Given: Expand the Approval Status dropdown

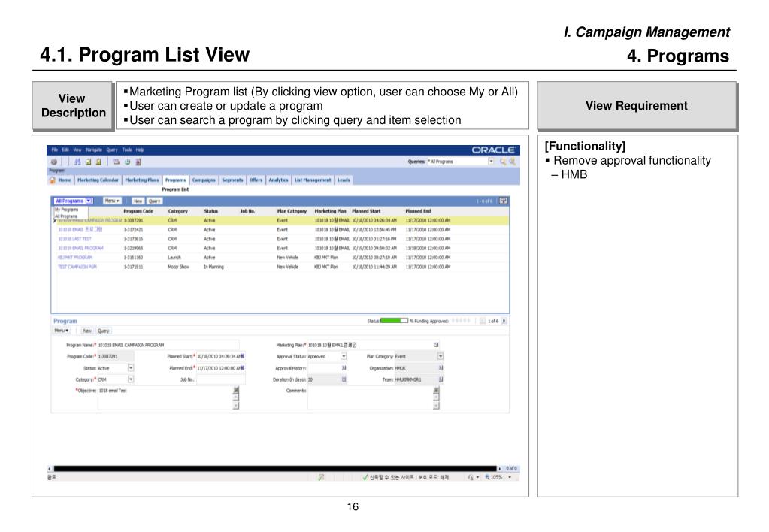Looking at the screenshot, I should 344,356.
